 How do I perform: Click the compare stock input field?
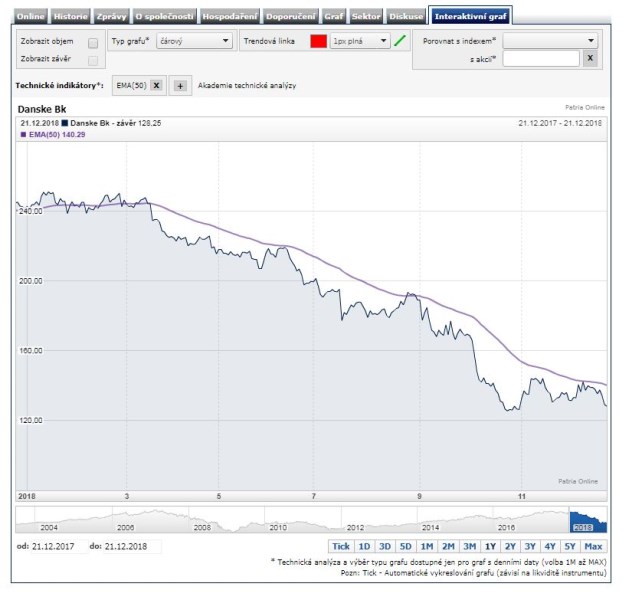click(x=540, y=59)
